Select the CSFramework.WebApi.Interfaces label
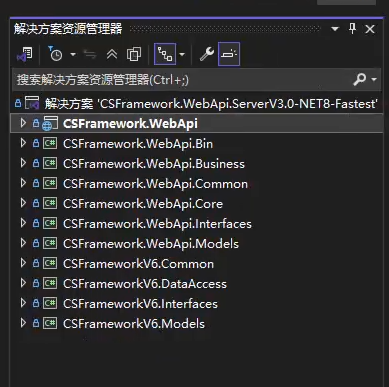The width and height of the screenshot is (389, 387). pos(157,224)
